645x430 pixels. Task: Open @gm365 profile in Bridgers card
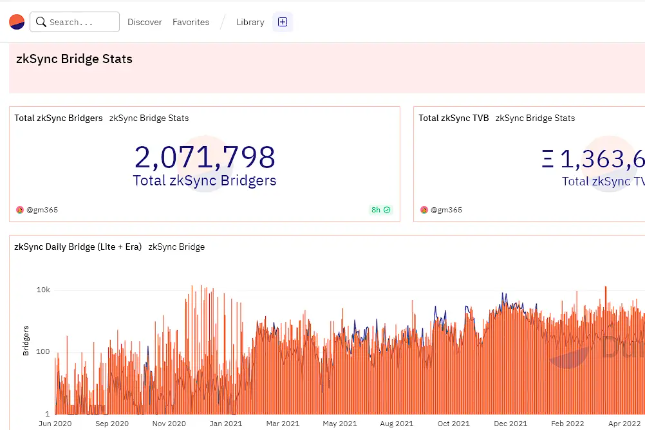(42, 210)
